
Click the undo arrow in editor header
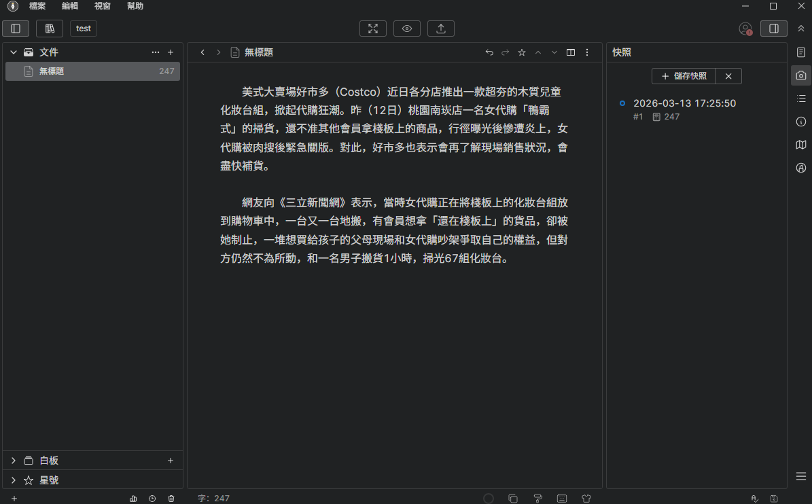coord(489,52)
